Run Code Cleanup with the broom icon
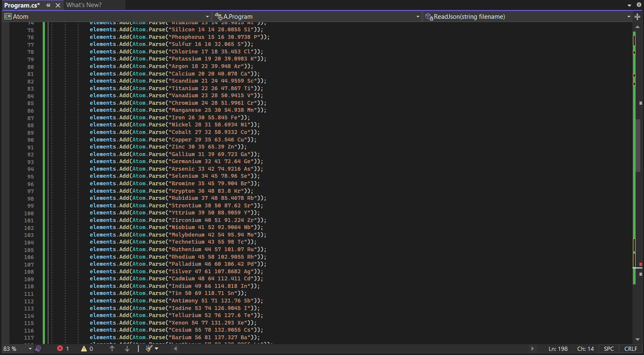The width and height of the screenshot is (644, 355). point(148,349)
